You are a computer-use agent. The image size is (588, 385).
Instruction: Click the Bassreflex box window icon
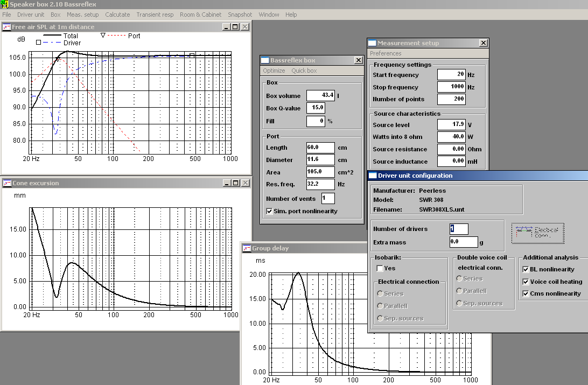click(x=264, y=60)
